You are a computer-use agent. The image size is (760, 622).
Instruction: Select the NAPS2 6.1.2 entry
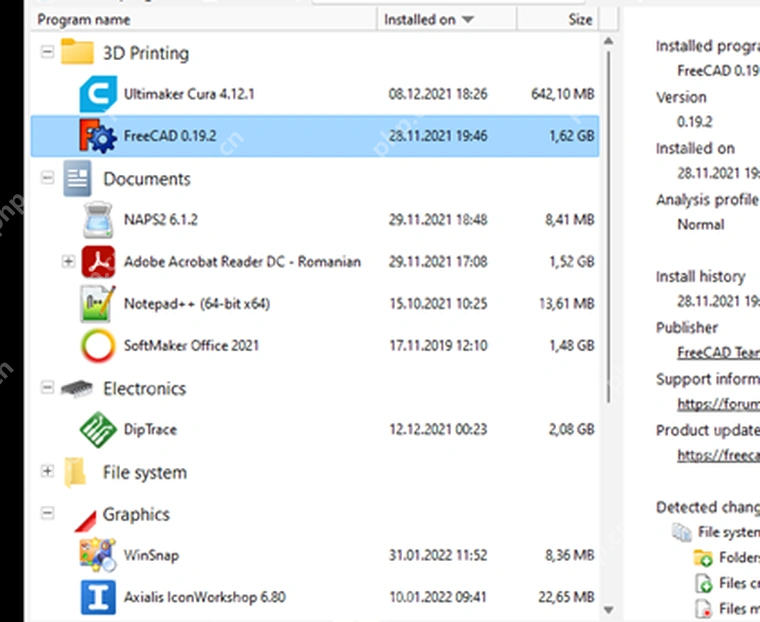[x=315, y=220]
